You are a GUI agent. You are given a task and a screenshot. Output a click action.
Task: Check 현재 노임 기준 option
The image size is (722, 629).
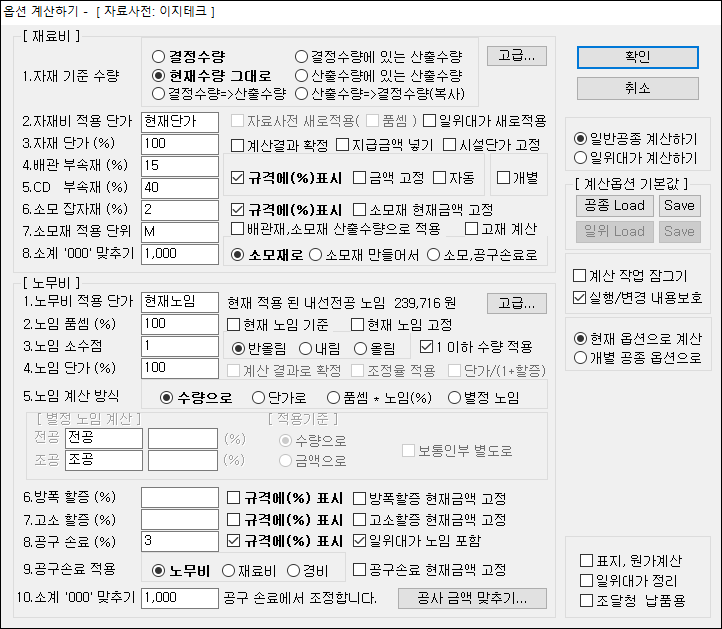(278, 325)
